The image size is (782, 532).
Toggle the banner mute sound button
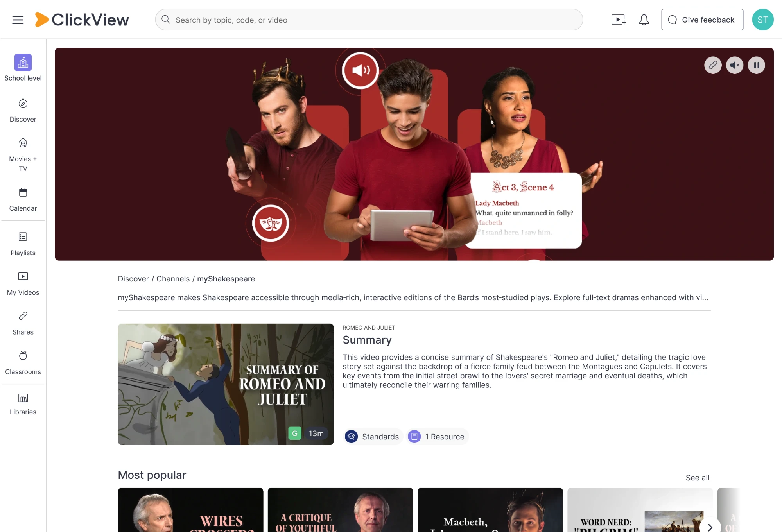(735, 65)
